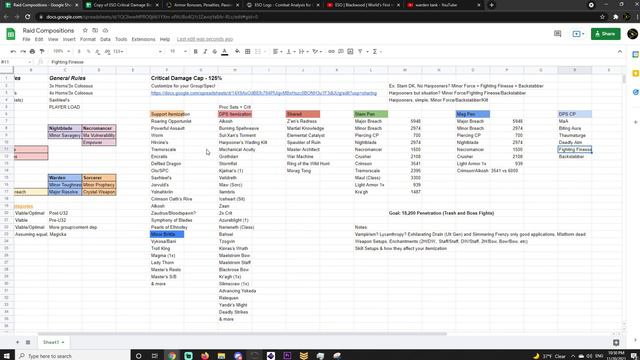Select the Fighting Finesse cell in DPS CP
This screenshot has width=640, height=360.
tap(575, 149)
